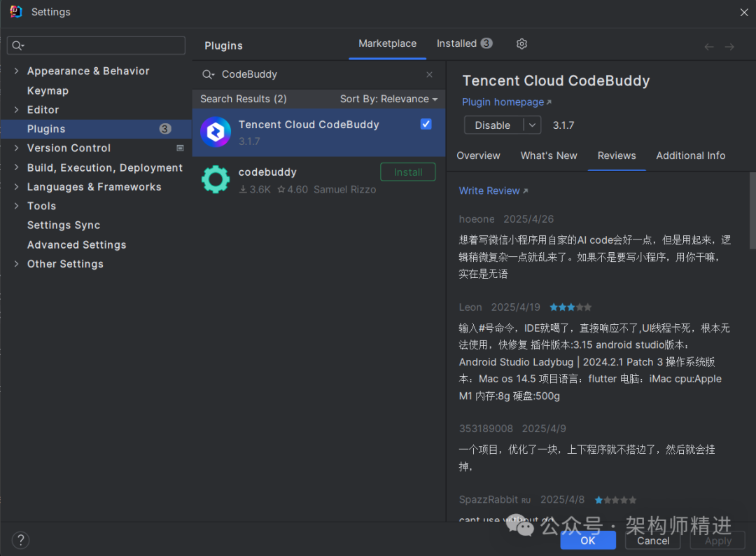This screenshot has height=556, width=756.
Task: Expand Appearance & Behavior settings node
Action: coord(16,71)
